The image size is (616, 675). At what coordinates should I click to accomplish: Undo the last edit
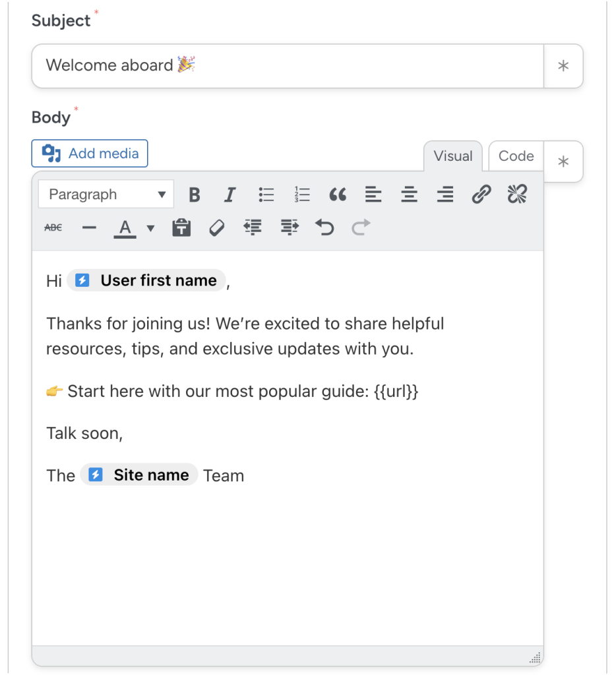coord(324,227)
